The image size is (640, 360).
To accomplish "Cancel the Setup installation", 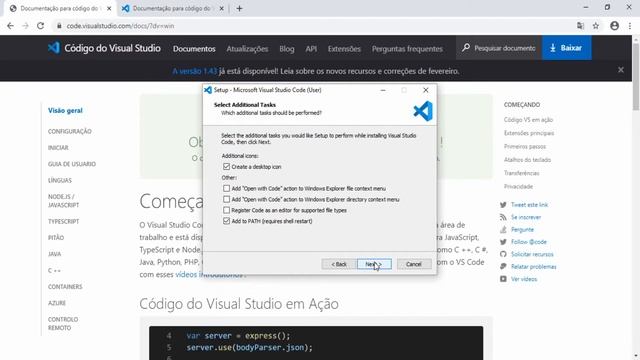I will 413,264.
